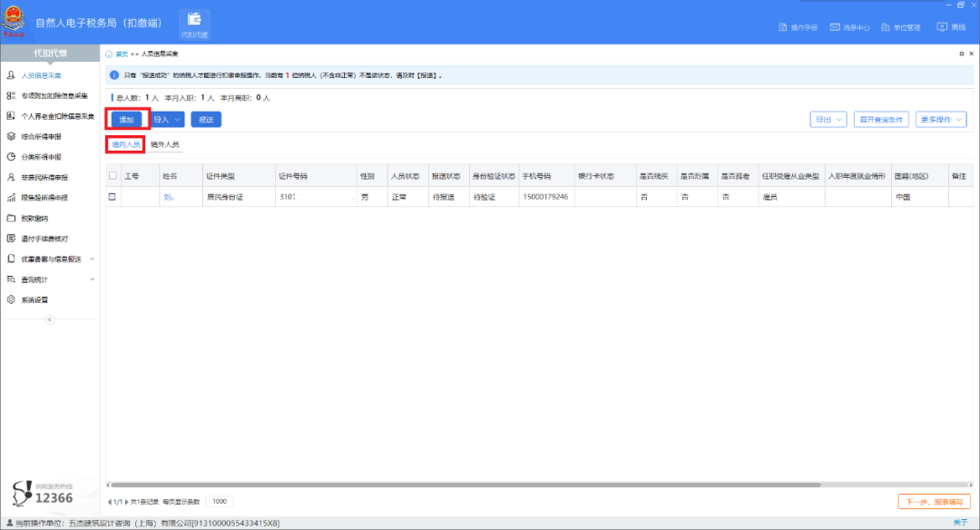The image size is (980, 530).
Task: Click the 身份验证状态 column header
Action: [493, 176]
